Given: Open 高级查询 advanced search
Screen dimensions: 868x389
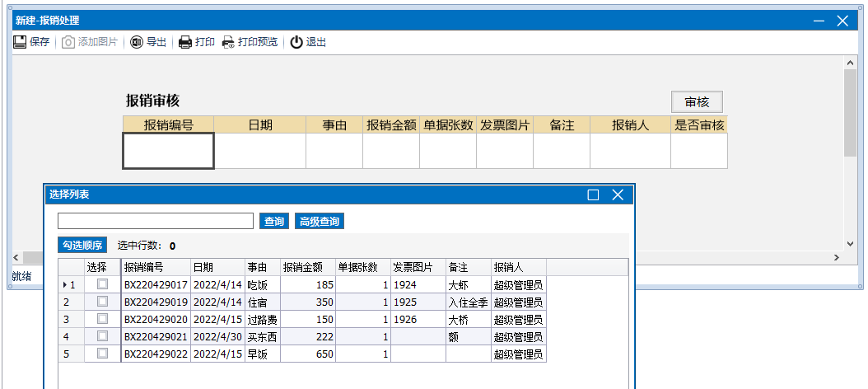Looking at the screenshot, I should 319,221.
